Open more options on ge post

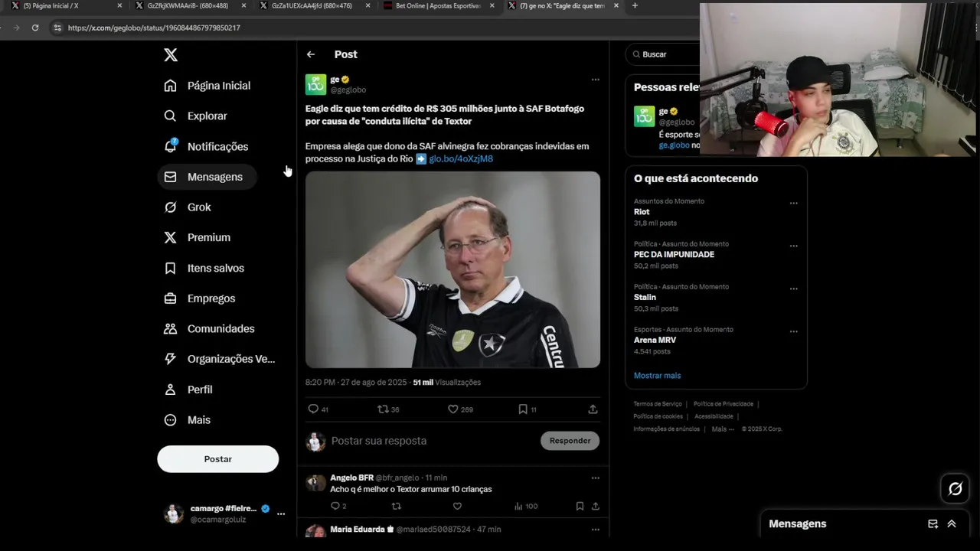tap(595, 80)
